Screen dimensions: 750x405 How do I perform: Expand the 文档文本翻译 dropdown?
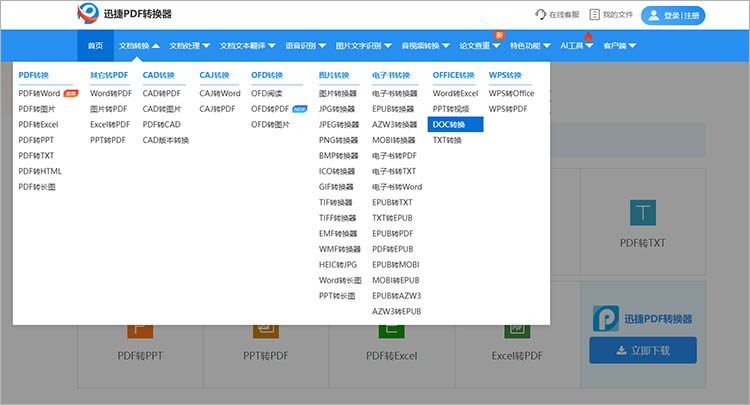coord(248,45)
